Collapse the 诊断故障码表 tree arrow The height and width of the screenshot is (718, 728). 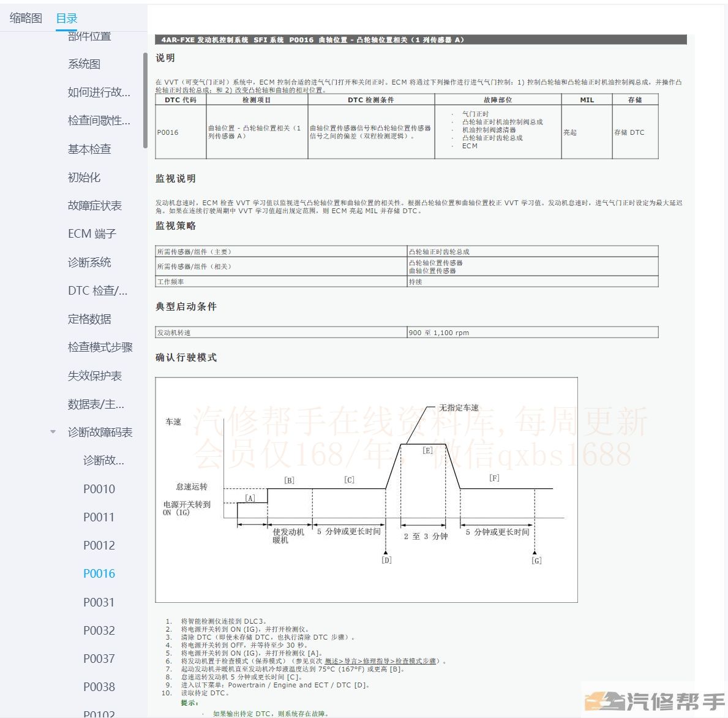53,432
